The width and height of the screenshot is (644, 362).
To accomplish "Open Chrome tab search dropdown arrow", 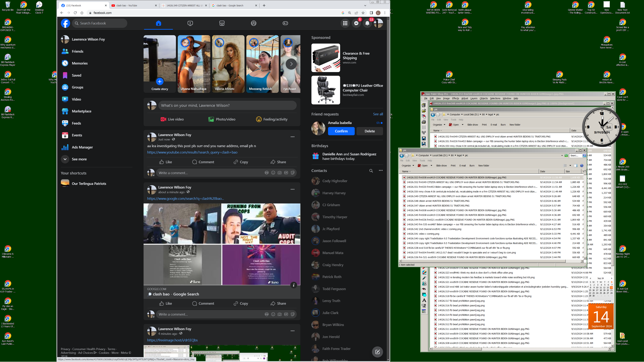I will pos(365,6).
